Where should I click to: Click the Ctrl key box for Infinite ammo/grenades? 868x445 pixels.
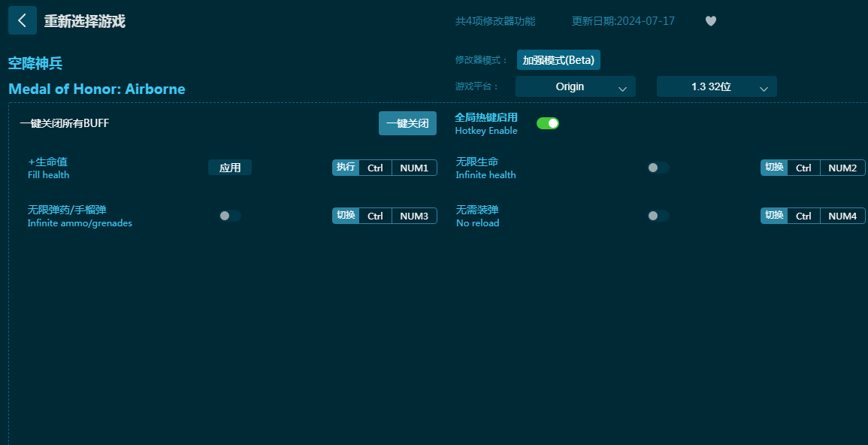click(x=375, y=216)
